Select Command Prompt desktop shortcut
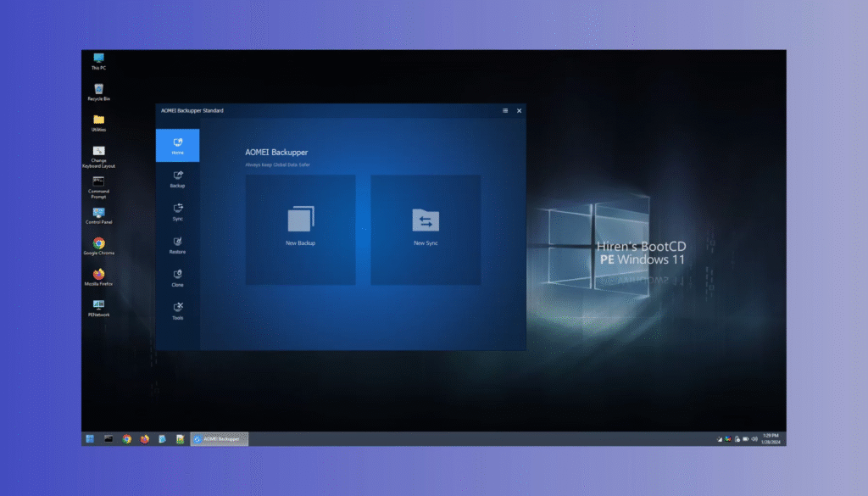This screenshot has height=496, width=868. 98,185
